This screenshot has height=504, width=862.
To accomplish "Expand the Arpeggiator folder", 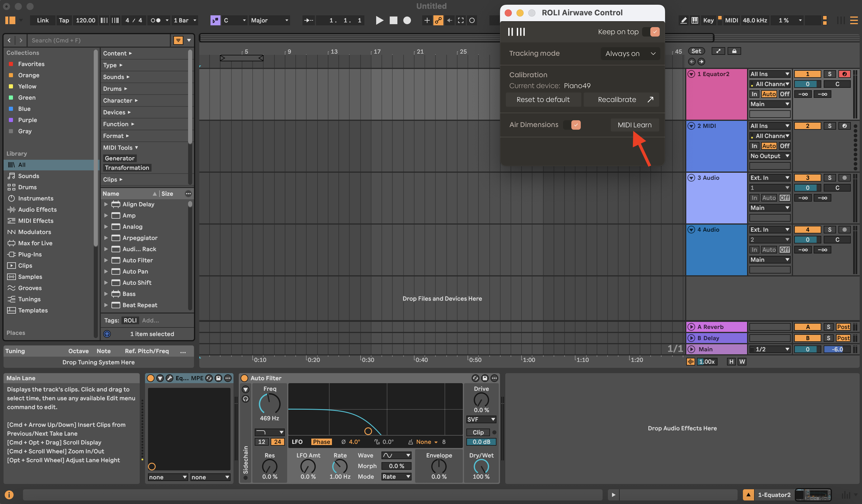I will [x=106, y=238].
